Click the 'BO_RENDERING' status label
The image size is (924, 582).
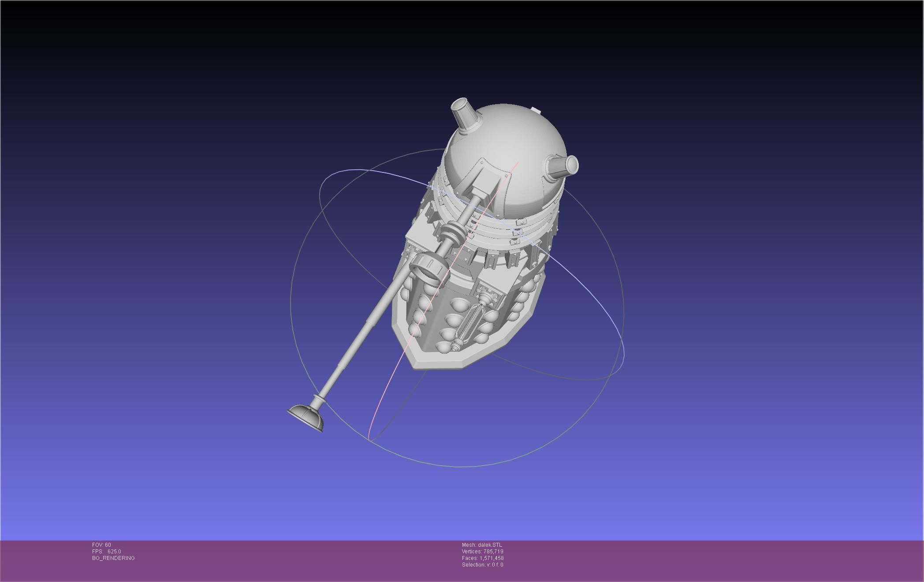pos(113,558)
